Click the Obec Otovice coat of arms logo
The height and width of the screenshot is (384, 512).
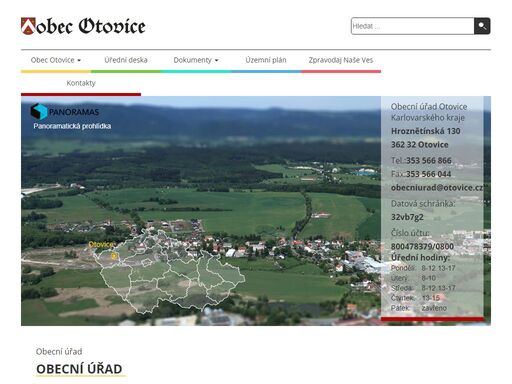click(x=28, y=26)
